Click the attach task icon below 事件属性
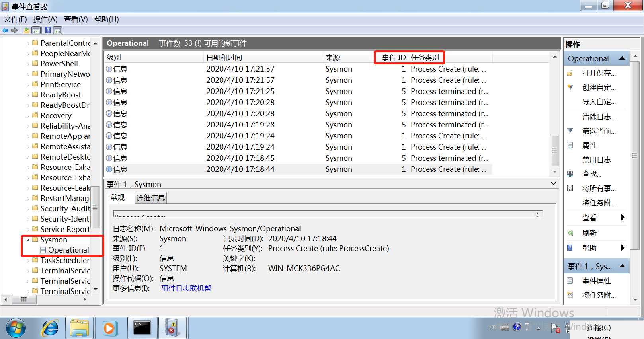Screen dimensions: 644x339 (570, 295)
